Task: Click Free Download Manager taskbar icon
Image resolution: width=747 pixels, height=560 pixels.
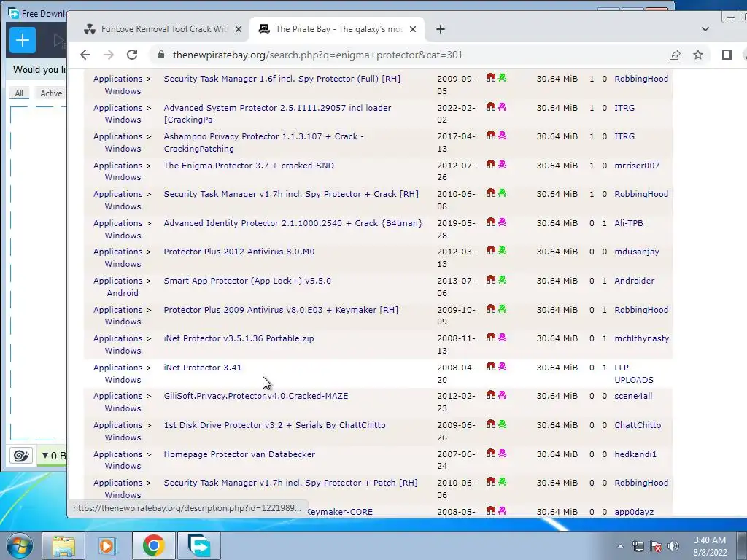Action: [x=198, y=545]
